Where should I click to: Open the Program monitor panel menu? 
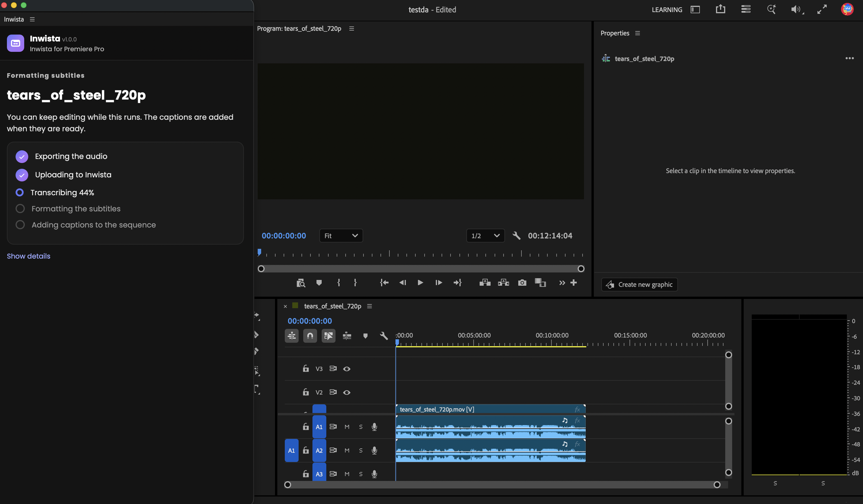coord(351,29)
